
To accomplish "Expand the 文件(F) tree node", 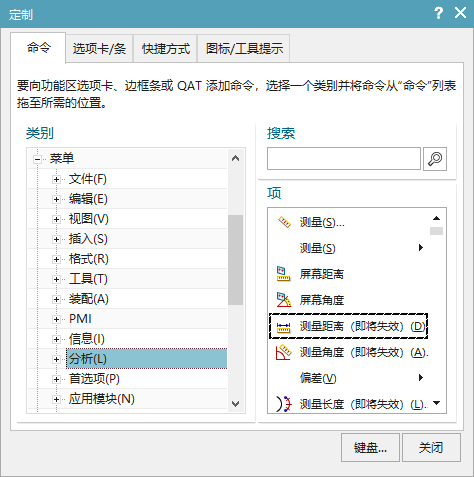I will tap(56, 179).
